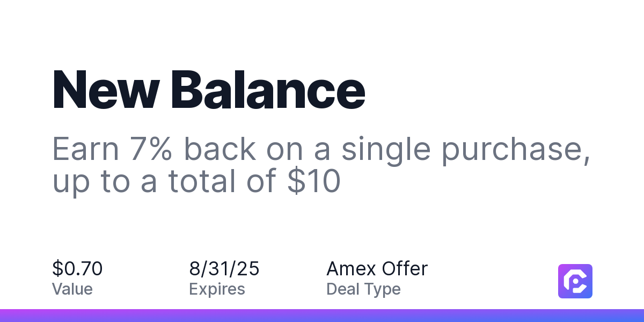The height and width of the screenshot is (322, 644).
Task: Click the "Earn 7% back" description line
Action: 321,150
